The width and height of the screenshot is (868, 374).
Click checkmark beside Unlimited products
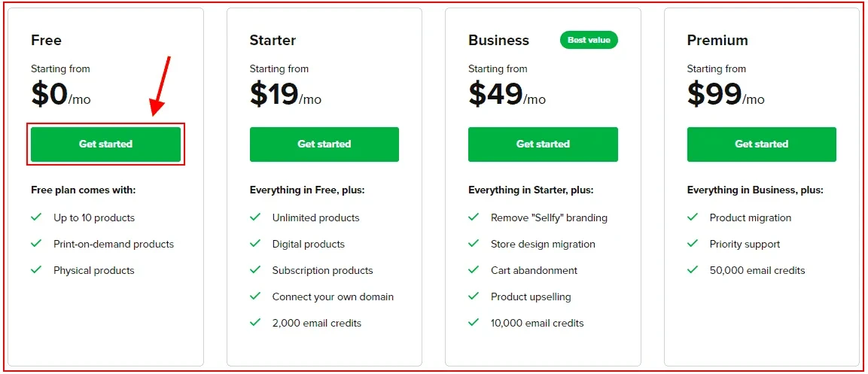pyautogui.click(x=255, y=217)
